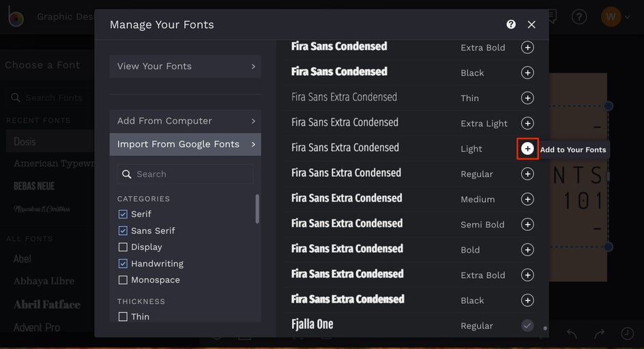Add Fira Sans Extra Condensed Thin font

[x=527, y=98]
